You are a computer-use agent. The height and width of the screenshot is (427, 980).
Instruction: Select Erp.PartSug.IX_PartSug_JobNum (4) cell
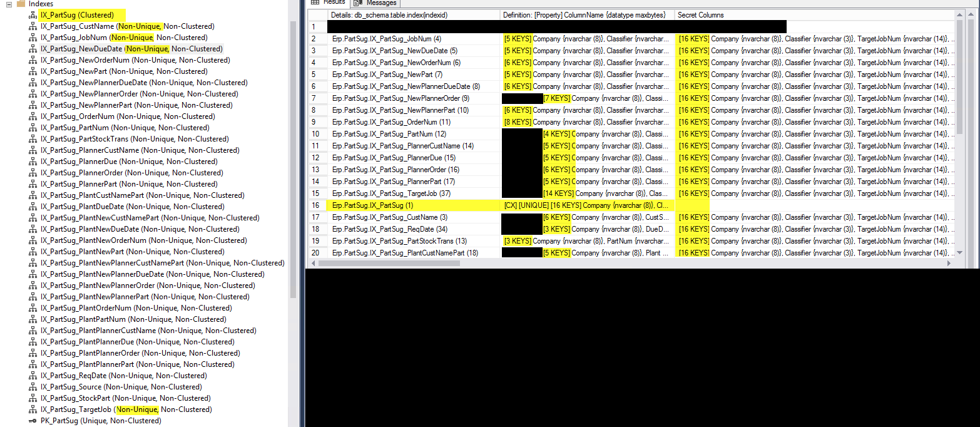coord(413,39)
